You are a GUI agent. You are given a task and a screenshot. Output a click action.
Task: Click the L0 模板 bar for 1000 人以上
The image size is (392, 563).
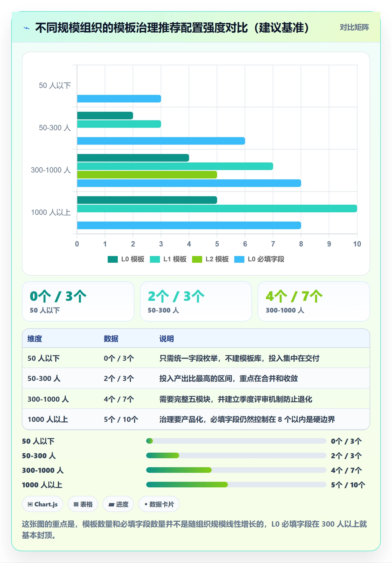pos(147,200)
